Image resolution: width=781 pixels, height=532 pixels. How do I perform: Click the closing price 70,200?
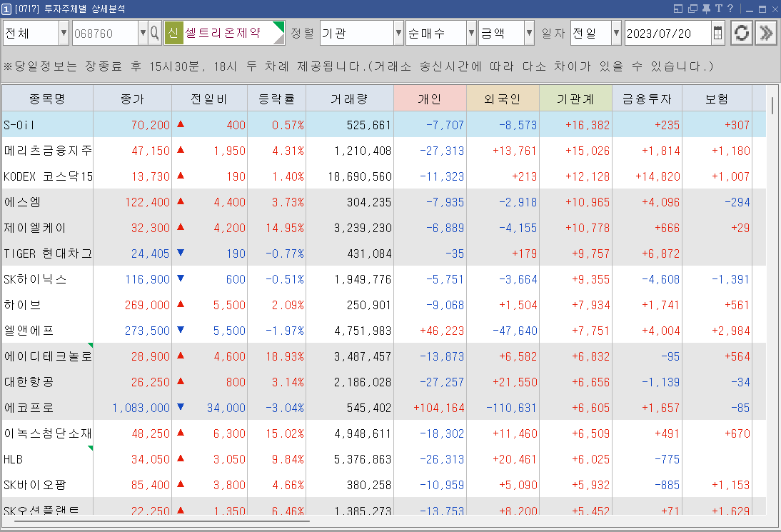pos(151,125)
